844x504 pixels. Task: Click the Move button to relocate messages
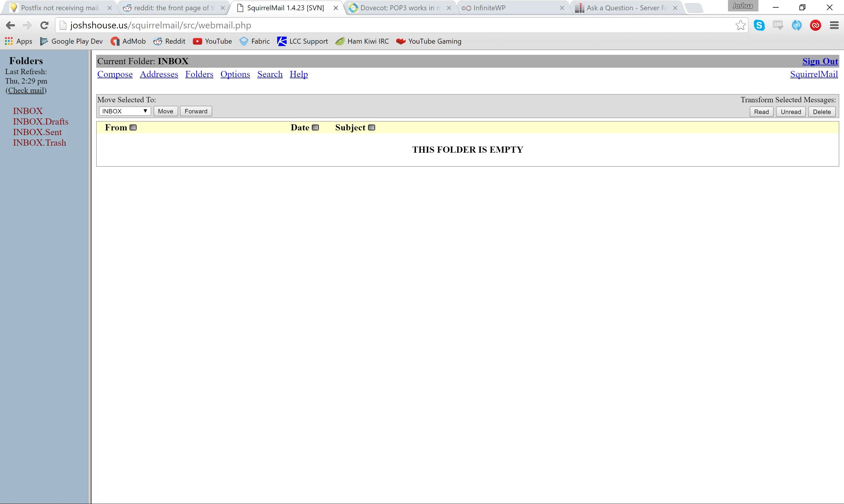[165, 111]
